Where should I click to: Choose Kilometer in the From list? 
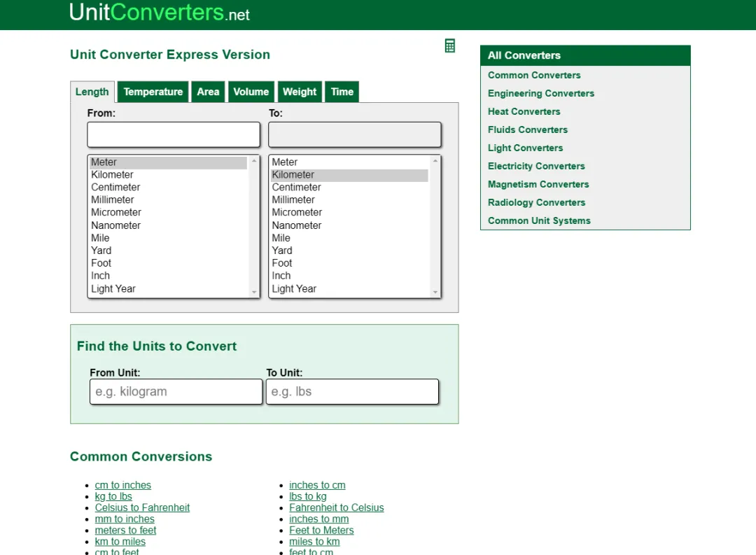(168, 174)
